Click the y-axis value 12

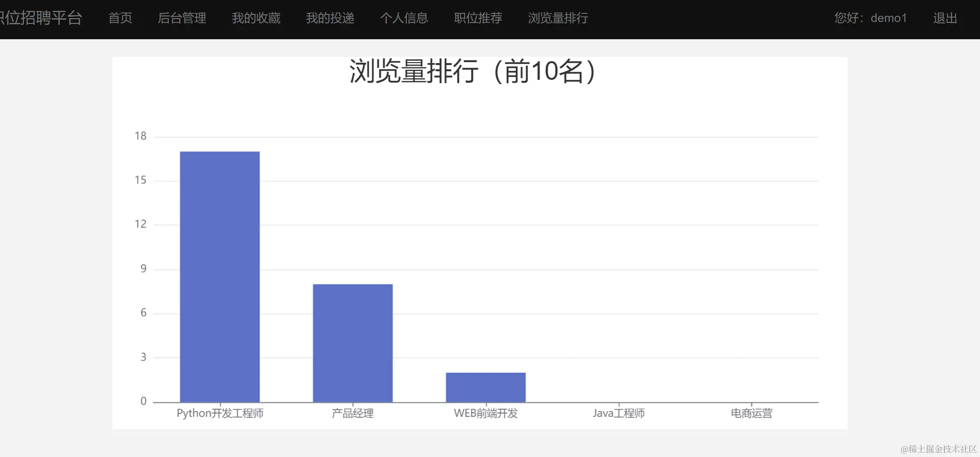tap(141, 224)
